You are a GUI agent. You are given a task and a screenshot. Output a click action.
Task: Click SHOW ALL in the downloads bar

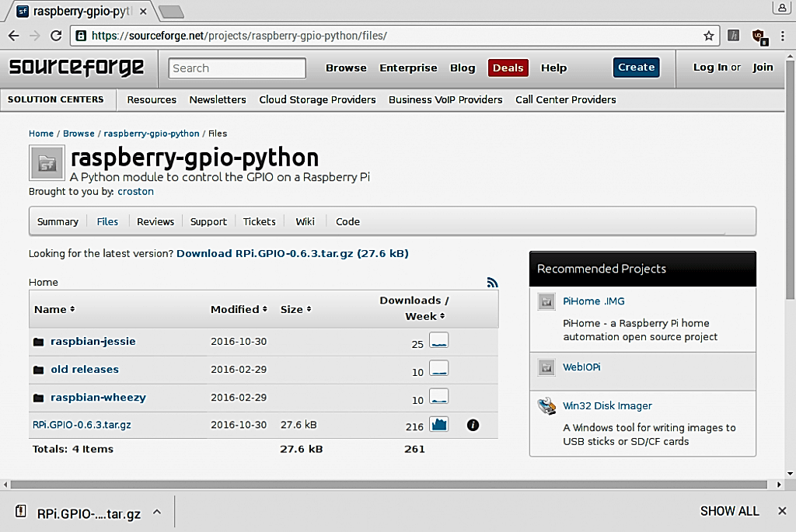tap(729, 511)
